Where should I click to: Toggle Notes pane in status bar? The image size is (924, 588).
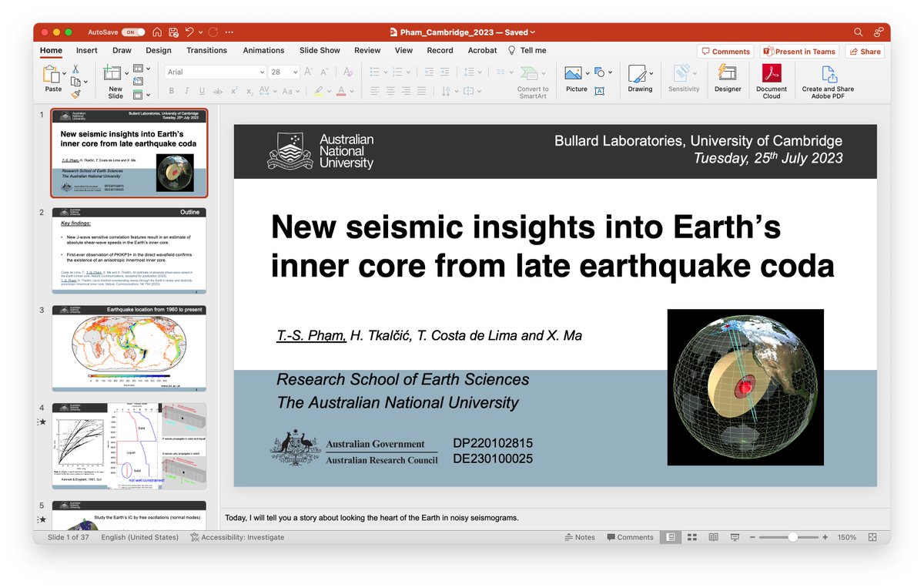(x=580, y=537)
